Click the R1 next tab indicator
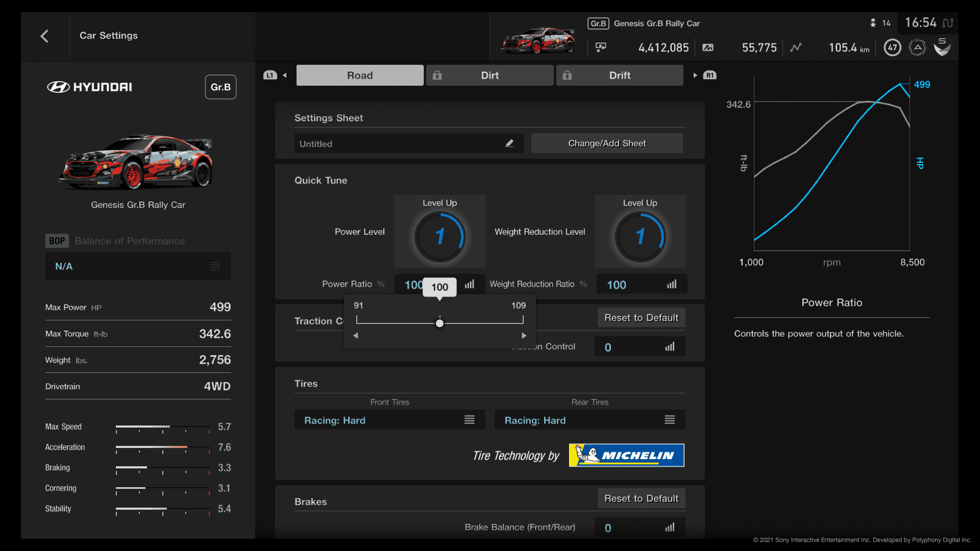Screen dimensions: 980x551 (x=709, y=76)
